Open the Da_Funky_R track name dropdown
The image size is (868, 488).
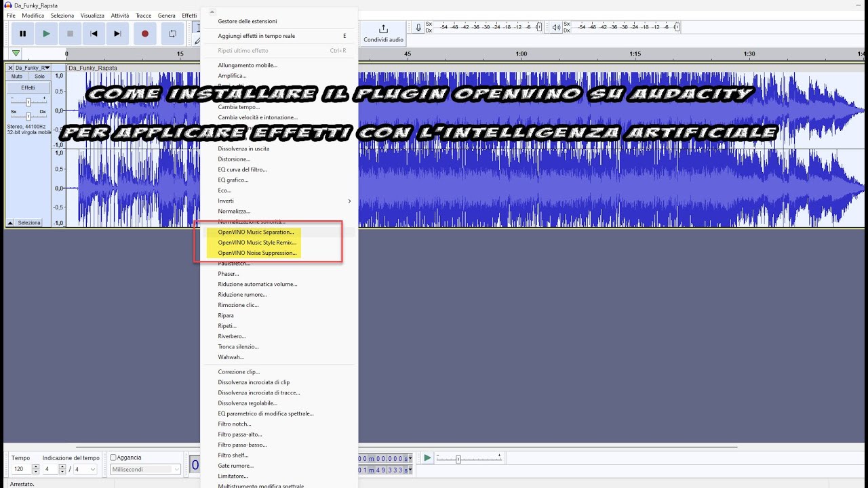tap(32, 68)
